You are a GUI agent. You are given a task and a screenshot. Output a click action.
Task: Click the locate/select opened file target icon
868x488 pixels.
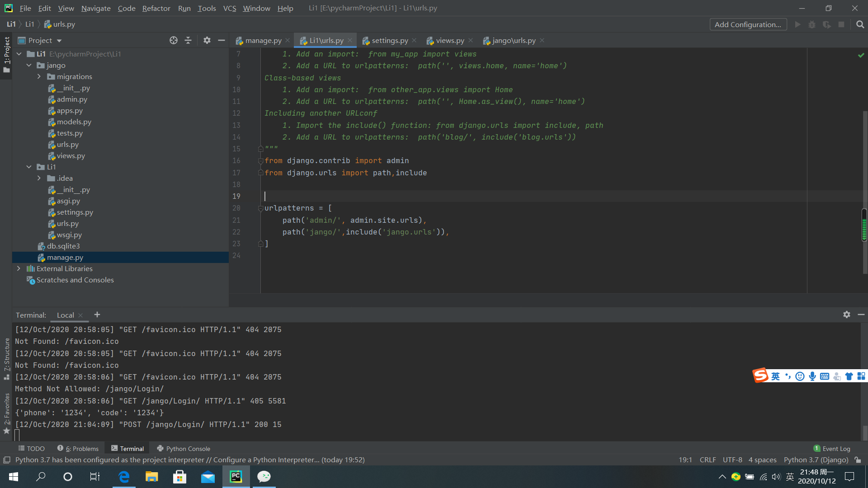(x=174, y=41)
